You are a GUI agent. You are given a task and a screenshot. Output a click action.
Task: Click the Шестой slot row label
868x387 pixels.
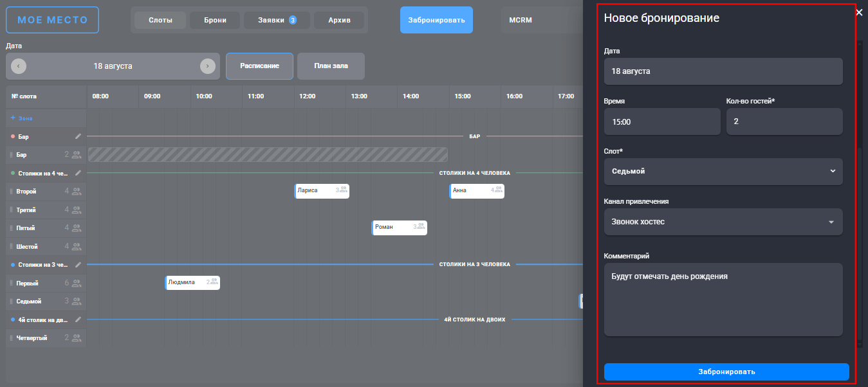click(27, 247)
